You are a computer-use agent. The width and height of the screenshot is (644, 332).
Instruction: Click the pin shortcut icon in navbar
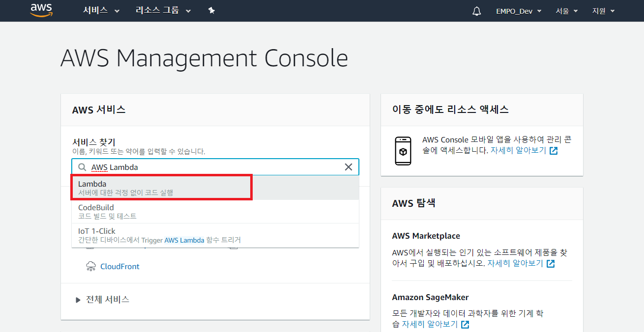[x=211, y=10]
